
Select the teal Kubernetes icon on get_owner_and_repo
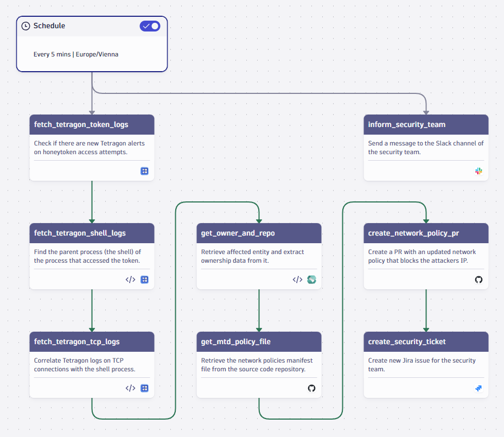311,280
